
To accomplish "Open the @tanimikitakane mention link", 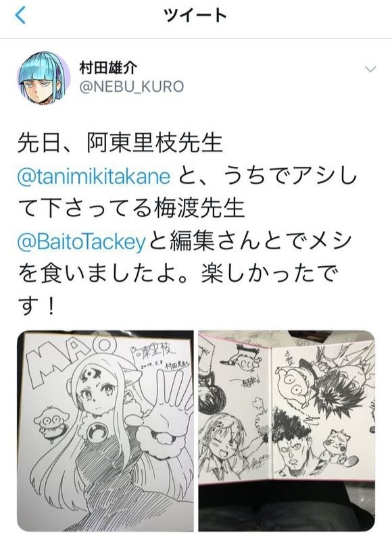I will [x=93, y=177].
